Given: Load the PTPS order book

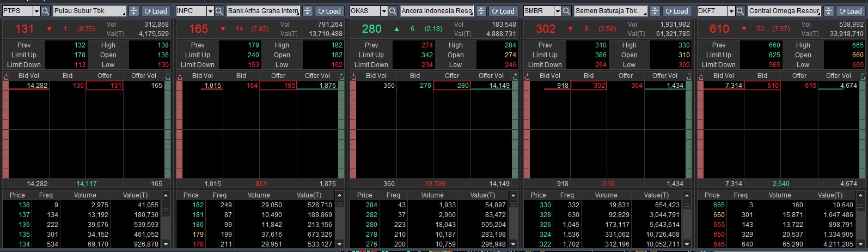Looking at the screenshot, I should click(x=156, y=11).
